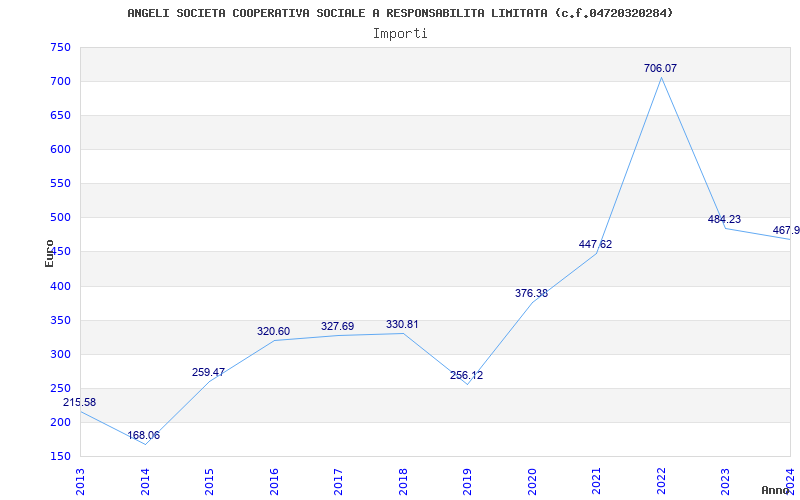This screenshot has width=800, height=500.
Task: Click the y-axis 550 tick label
Action: (x=60, y=183)
